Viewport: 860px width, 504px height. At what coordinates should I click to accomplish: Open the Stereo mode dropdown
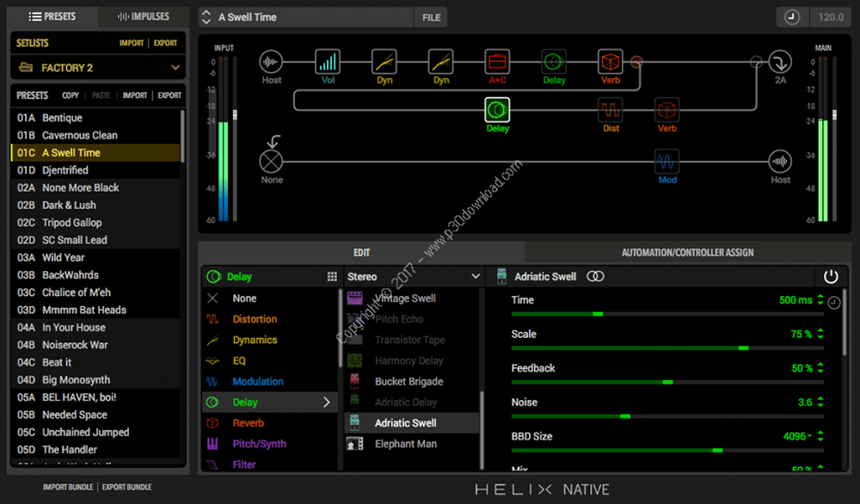[414, 277]
